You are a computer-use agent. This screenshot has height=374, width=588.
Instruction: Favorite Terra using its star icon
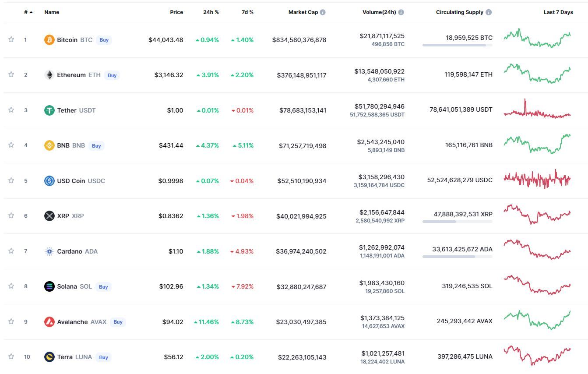[11, 356]
